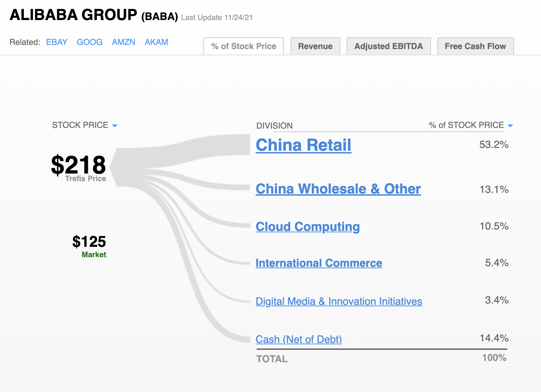541x392 pixels.
Task: Open International Commerce division
Action: click(319, 263)
